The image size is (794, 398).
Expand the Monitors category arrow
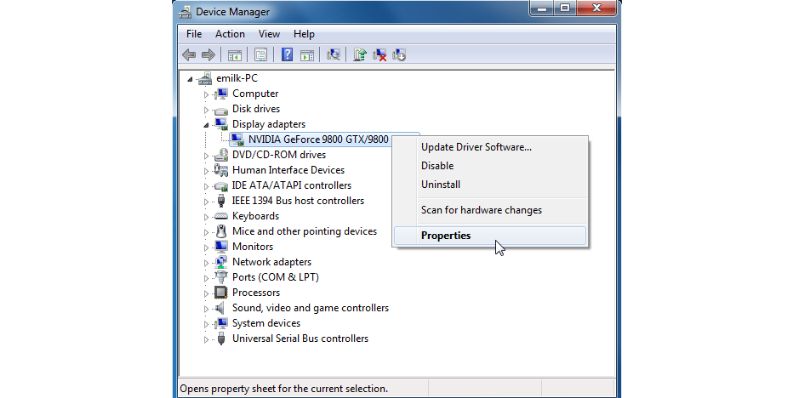point(206,247)
